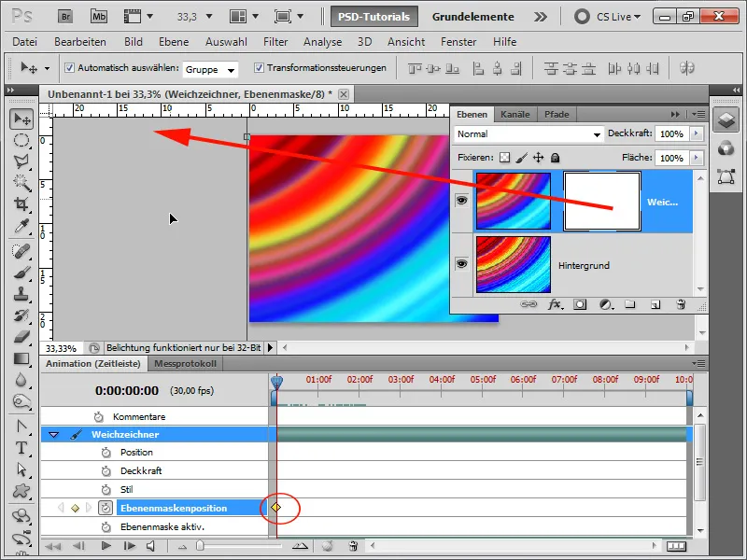Select the Type tool
Viewport: 747px width, 560px height.
(21, 448)
